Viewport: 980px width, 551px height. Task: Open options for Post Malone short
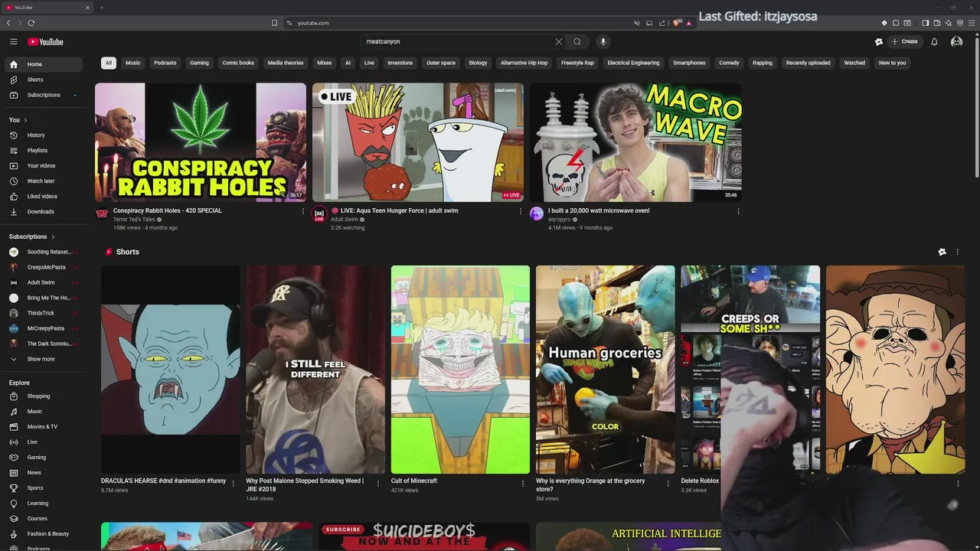[378, 484]
